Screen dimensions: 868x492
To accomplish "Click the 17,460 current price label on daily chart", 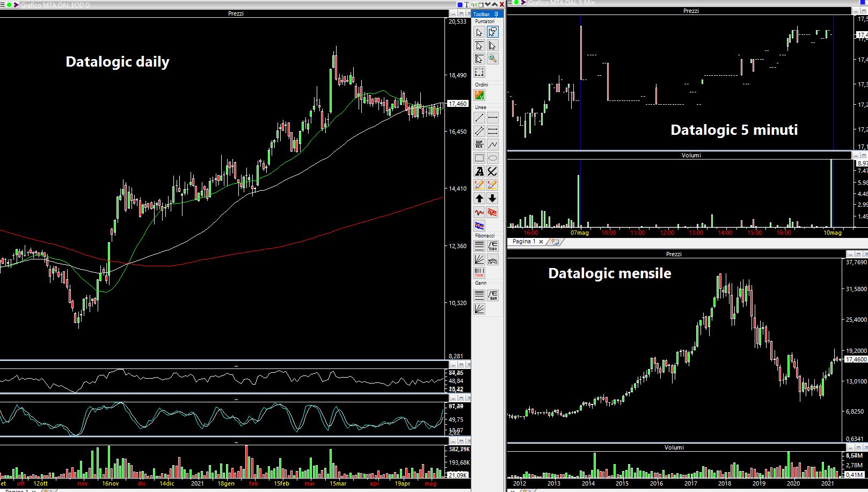I will 458,104.
